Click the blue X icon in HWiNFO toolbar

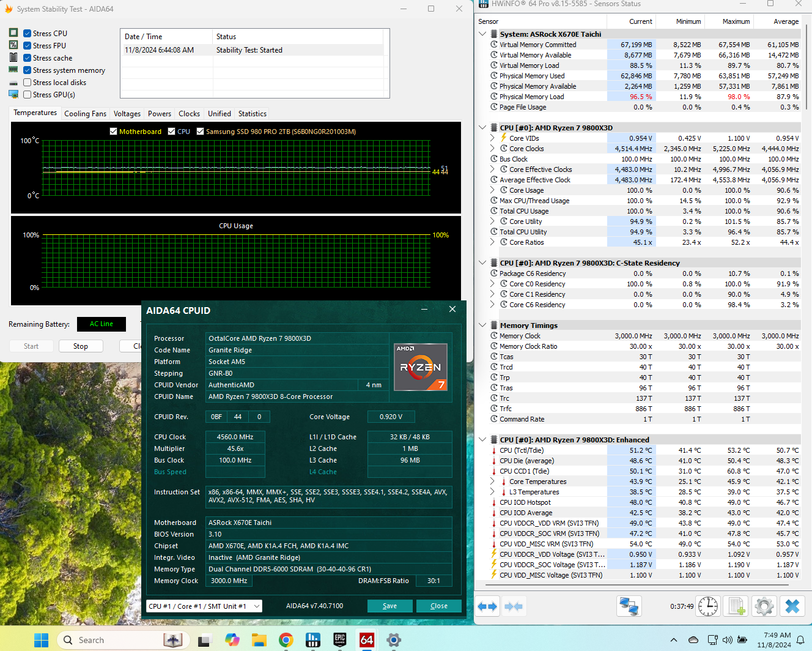(x=792, y=606)
